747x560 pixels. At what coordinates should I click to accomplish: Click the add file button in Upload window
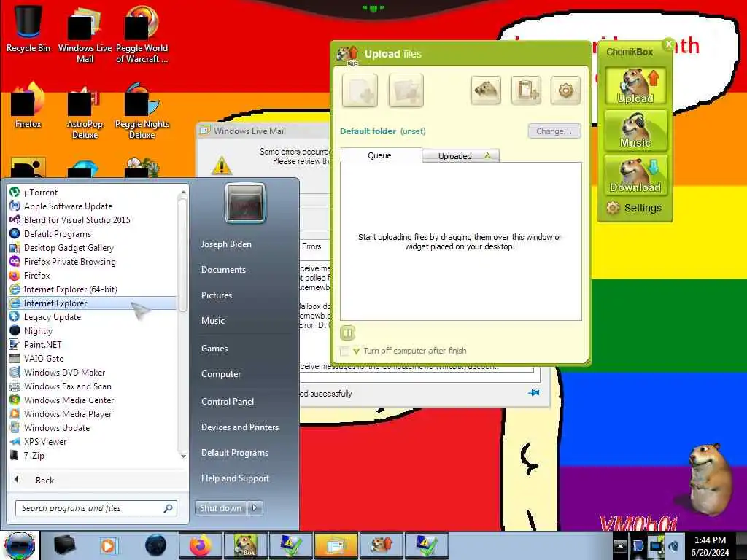[x=360, y=90]
